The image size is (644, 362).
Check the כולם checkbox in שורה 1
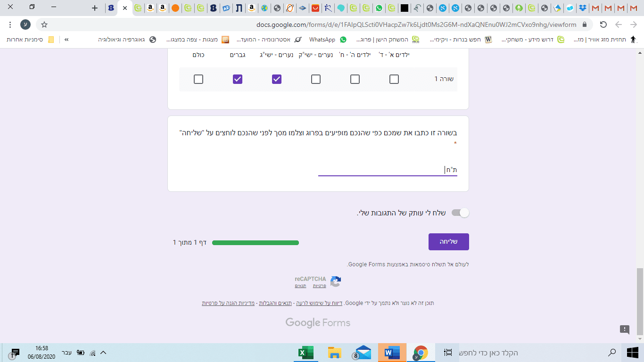click(x=198, y=79)
